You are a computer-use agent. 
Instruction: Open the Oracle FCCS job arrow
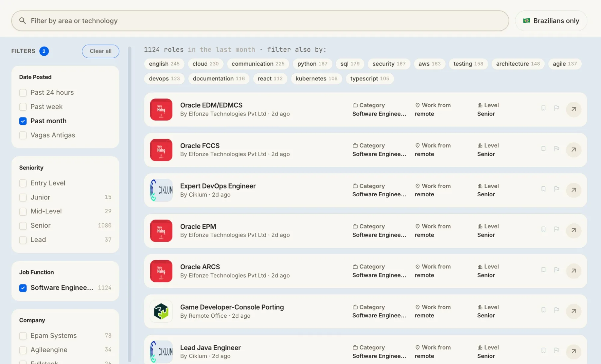pos(573,150)
